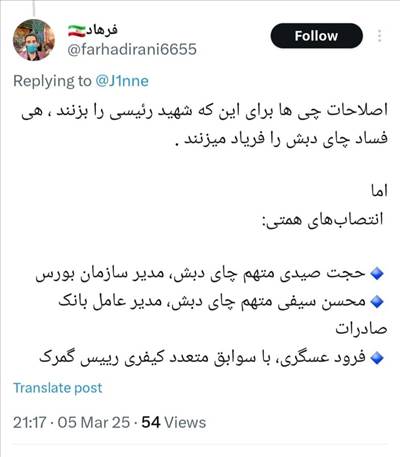Screen dimensions: 400x457
Task: Click Translate post
Action: 58,388
